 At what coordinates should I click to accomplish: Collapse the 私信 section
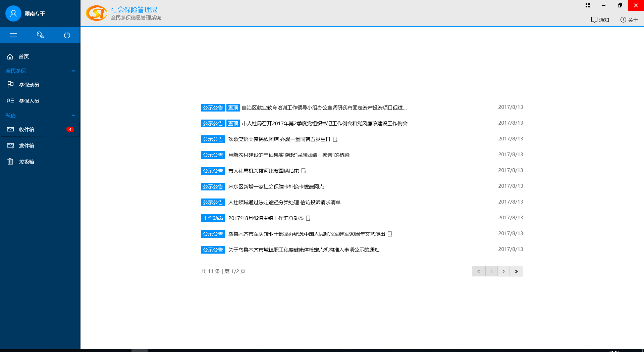73,116
